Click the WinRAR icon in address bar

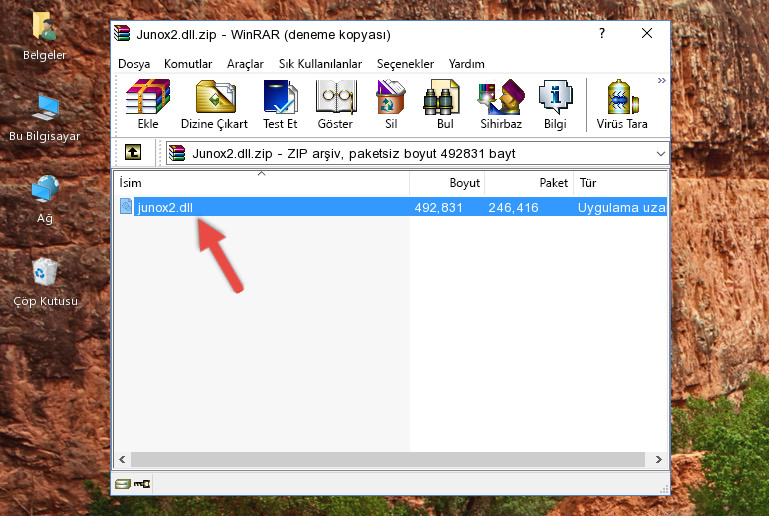pyautogui.click(x=177, y=153)
